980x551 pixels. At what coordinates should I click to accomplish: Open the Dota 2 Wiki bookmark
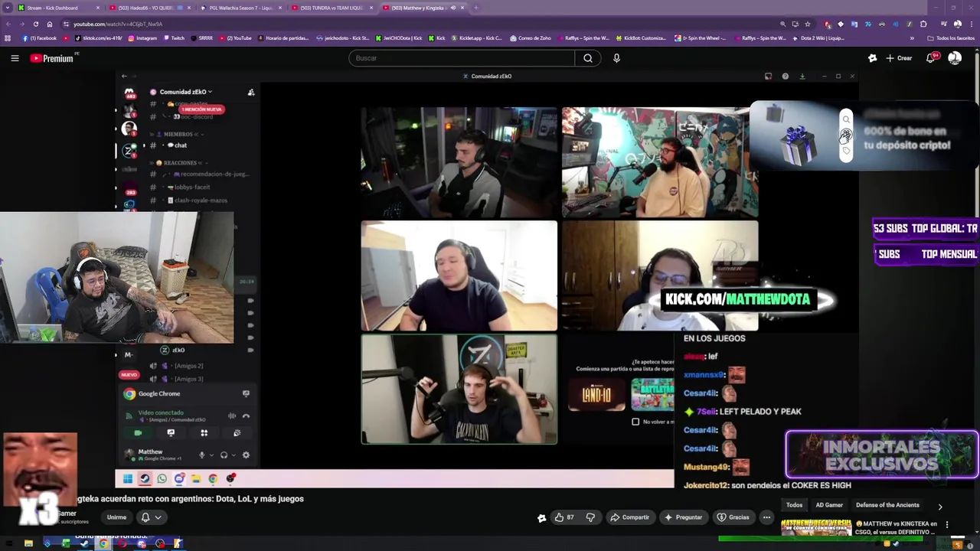click(818, 38)
